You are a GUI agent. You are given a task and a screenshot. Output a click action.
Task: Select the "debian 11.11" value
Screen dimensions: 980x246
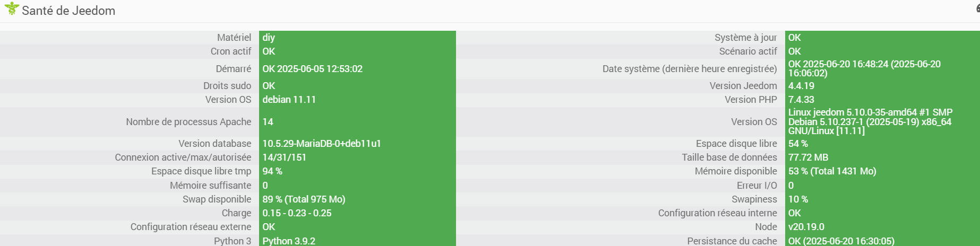(289, 100)
